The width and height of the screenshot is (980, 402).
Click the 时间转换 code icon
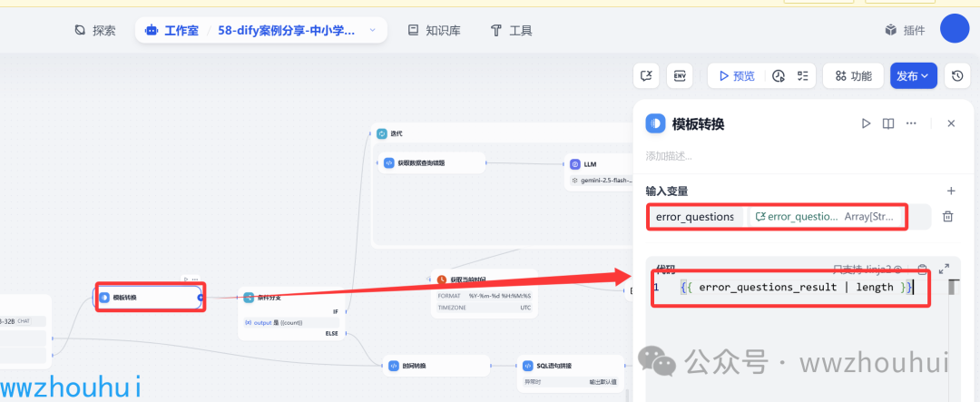394,366
